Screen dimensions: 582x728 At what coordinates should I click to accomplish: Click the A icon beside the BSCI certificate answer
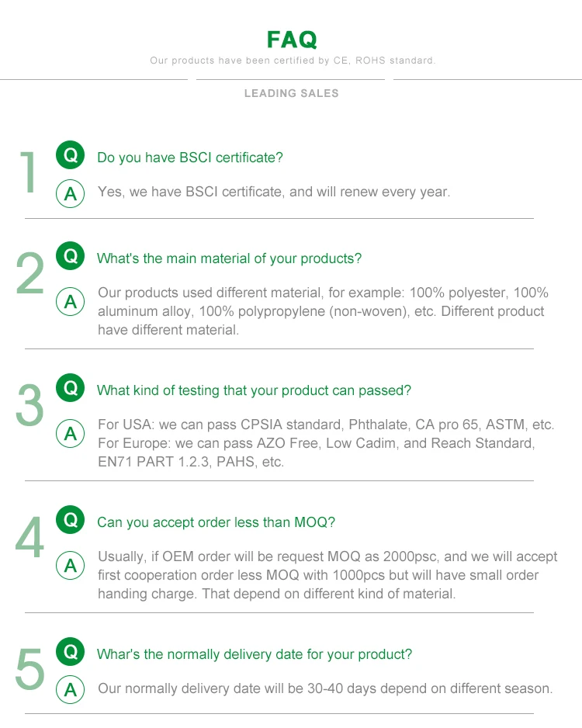click(70, 193)
